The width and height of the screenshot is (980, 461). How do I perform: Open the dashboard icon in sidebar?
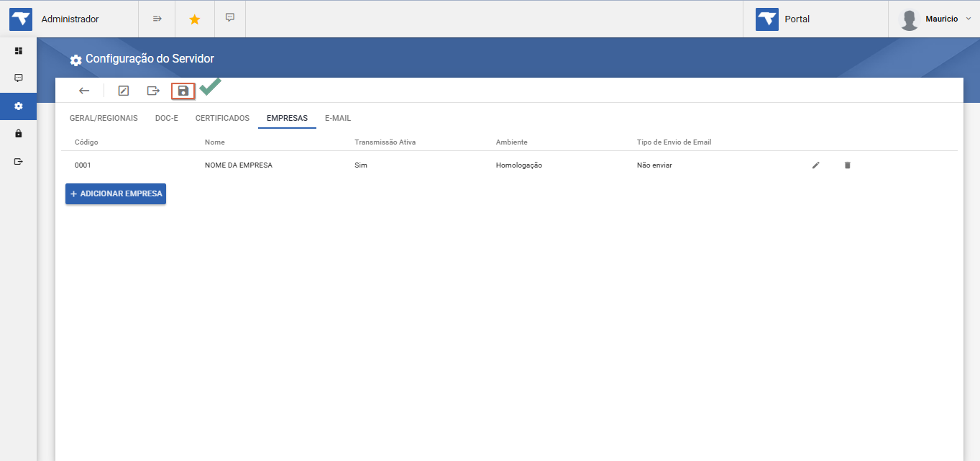click(x=19, y=51)
